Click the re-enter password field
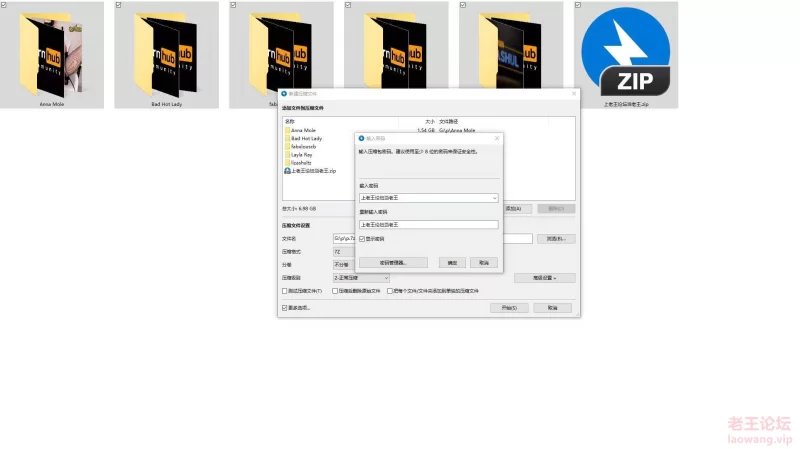The image size is (800, 449). pyautogui.click(x=429, y=224)
